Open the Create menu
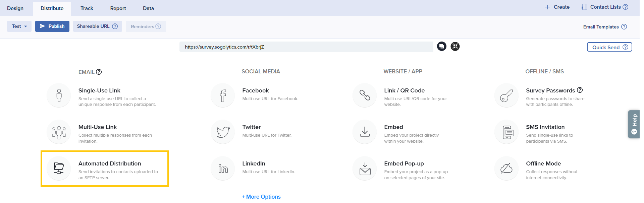This screenshot has width=644, height=203. [557, 7]
